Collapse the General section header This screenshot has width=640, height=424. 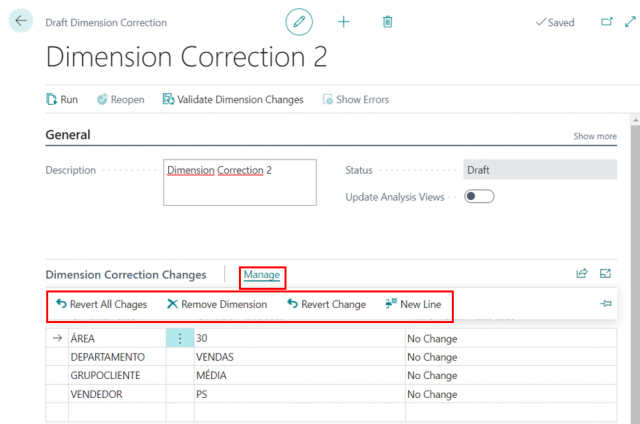coord(68,135)
